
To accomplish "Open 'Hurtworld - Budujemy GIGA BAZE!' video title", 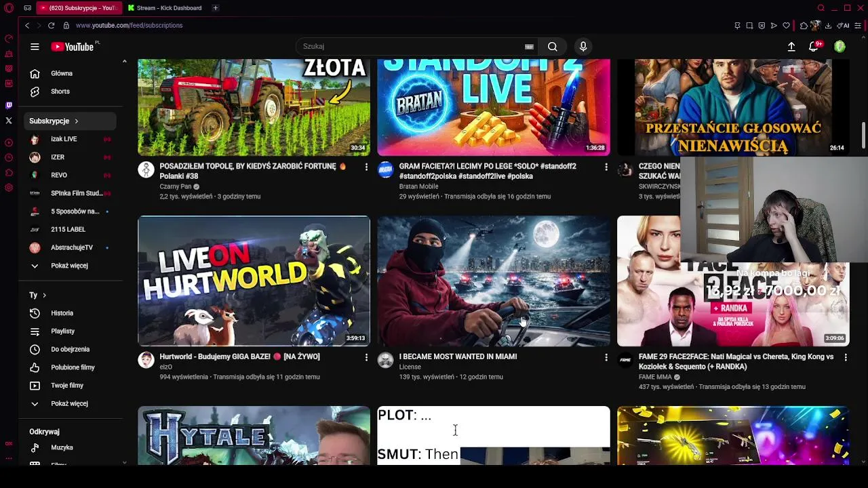I will pyautogui.click(x=239, y=357).
